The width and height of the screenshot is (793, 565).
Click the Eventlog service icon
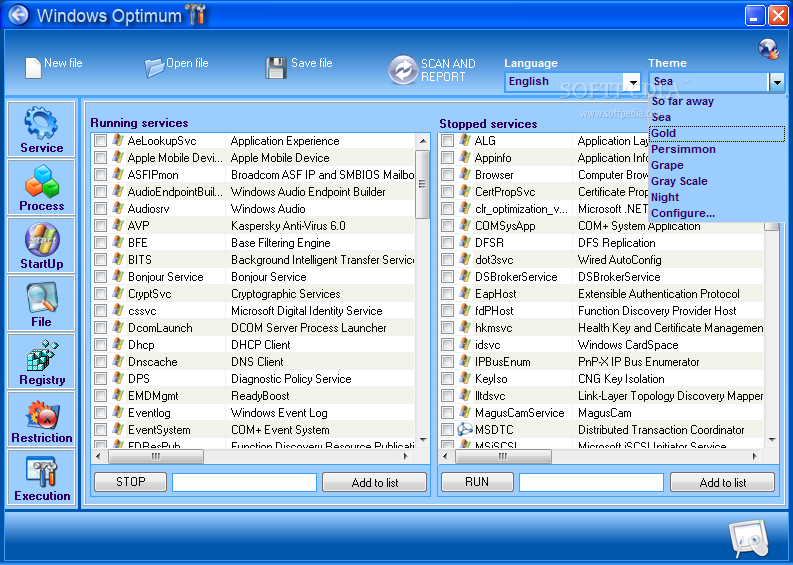(x=118, y=412)
